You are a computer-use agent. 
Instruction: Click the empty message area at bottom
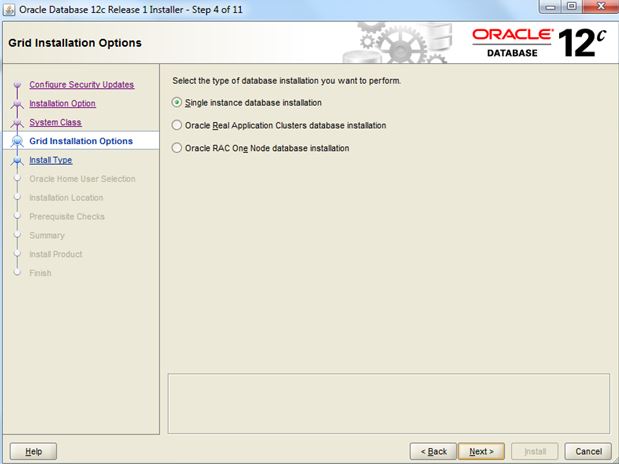[x=389, y=404]
